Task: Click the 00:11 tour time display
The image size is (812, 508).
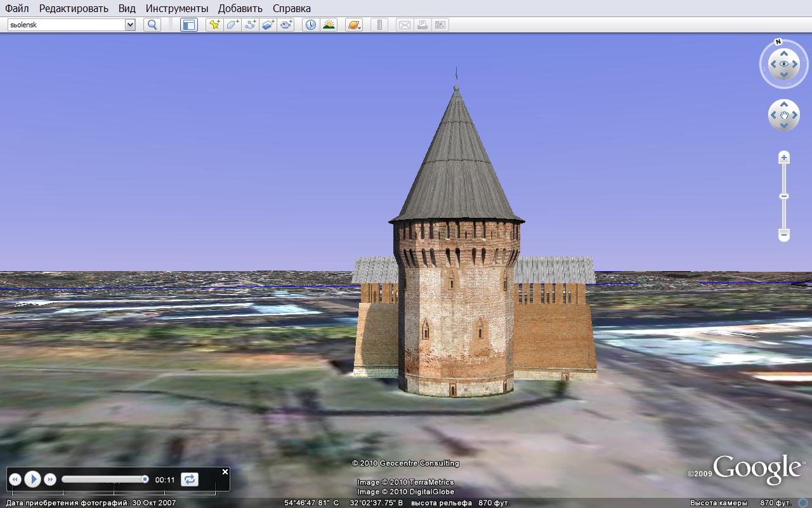Action: pyautogui.click(x=165, y=480)
